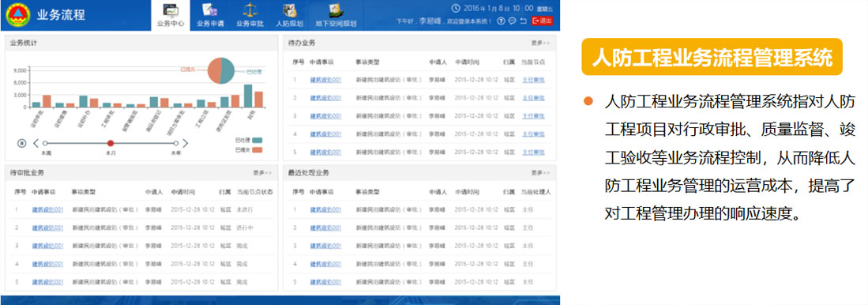Click the left chevron of the timeline
The image size is (868, 305).
click(x=36, y=143)
